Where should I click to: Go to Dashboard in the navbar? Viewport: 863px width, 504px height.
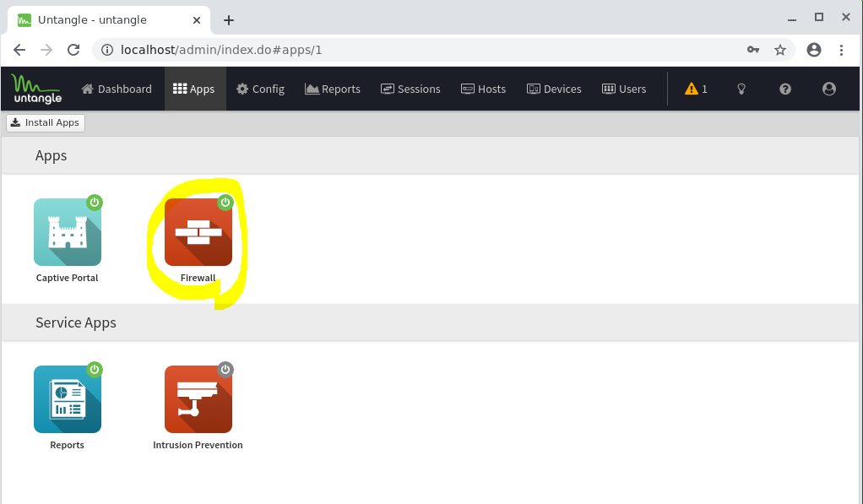pyautogui.click(x=117, y=89)
